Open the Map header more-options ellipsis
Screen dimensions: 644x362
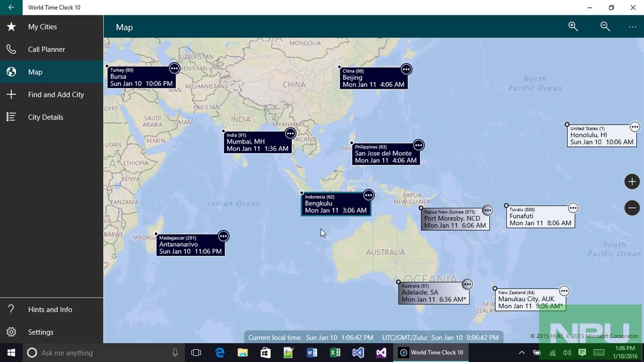[x=632, y=27]
